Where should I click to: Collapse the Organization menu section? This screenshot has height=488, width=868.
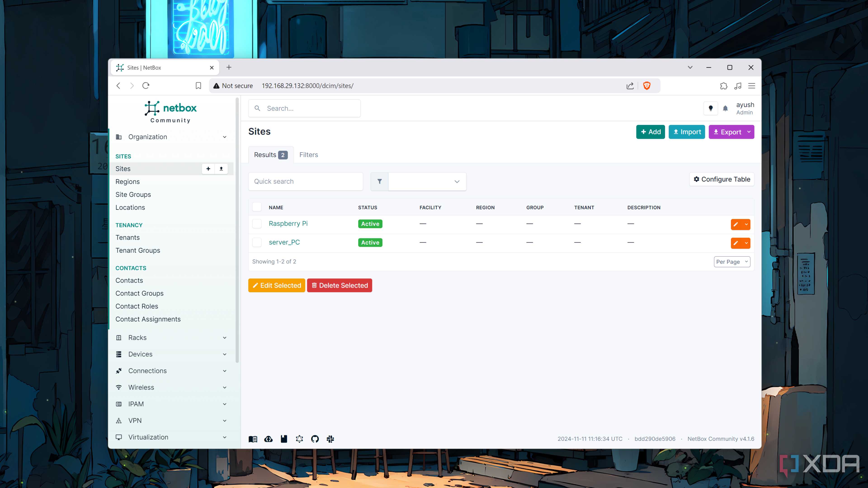[171, 137]
